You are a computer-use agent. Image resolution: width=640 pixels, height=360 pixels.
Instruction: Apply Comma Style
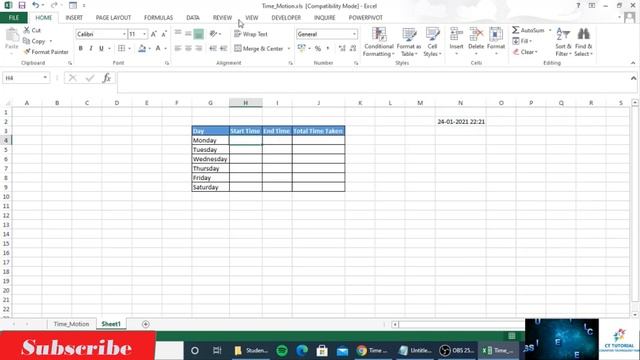click(x=328, y=48)
